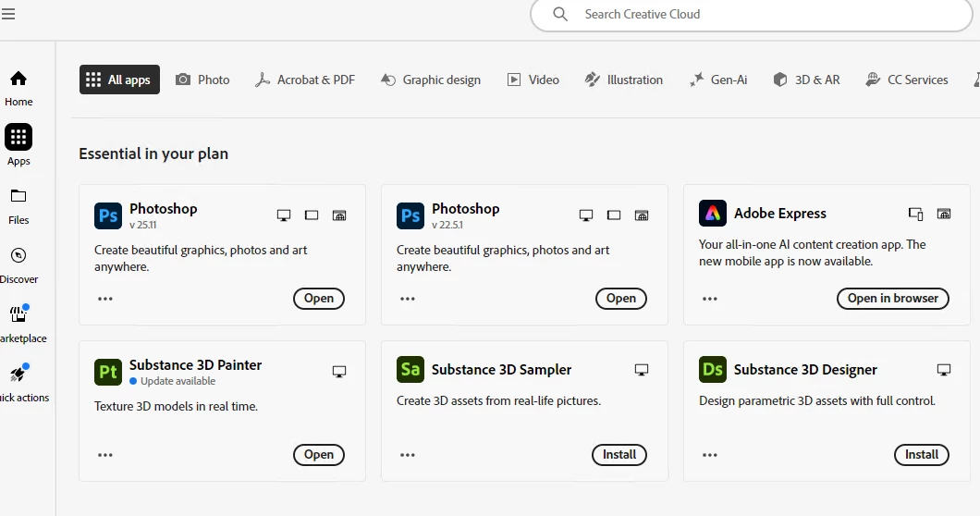Switch to Graphic design category
The image size is (980, 516).
coord(431,80)
